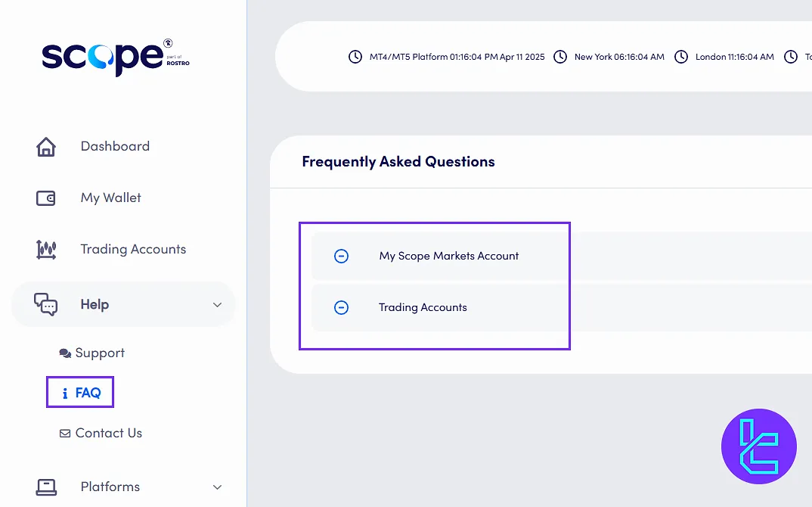Click the Platforms laptop icon
The width and height of the screenshot is (812, 507).
(46, 487)
